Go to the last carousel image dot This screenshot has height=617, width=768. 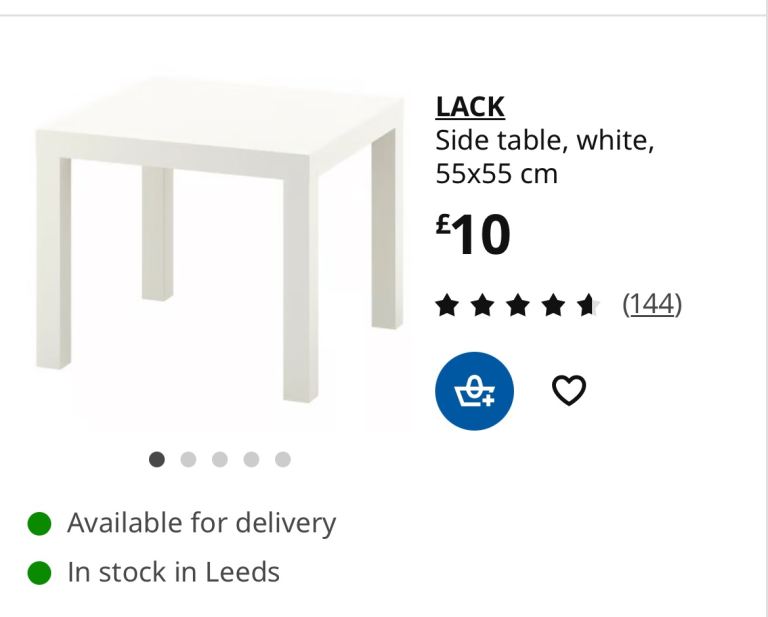point(283,459)
